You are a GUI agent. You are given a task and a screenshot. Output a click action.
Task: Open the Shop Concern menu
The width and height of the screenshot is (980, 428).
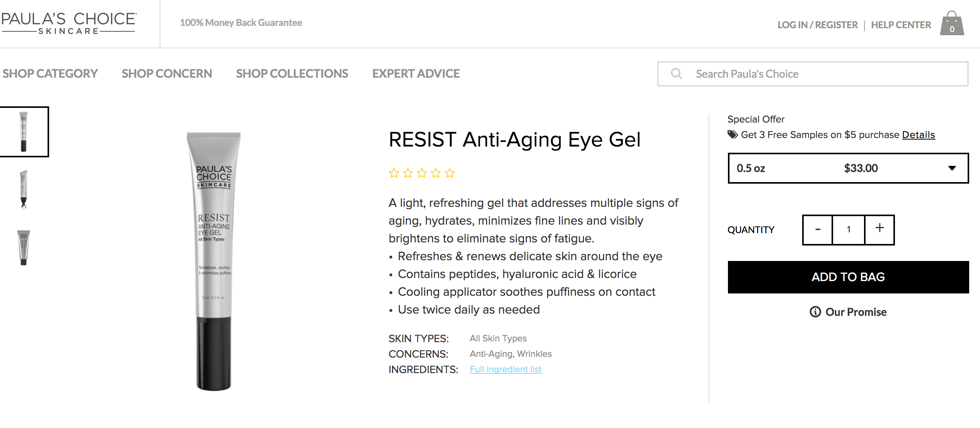167,73
